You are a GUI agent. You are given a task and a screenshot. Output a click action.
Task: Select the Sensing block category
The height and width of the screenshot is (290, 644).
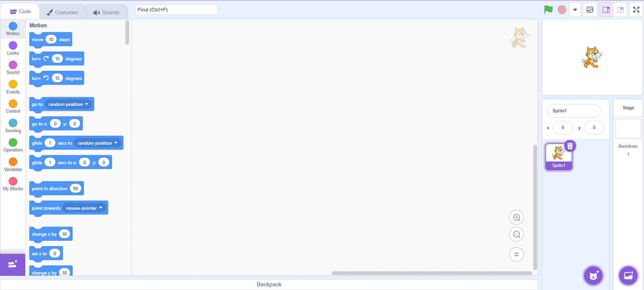tap(13, 126)
